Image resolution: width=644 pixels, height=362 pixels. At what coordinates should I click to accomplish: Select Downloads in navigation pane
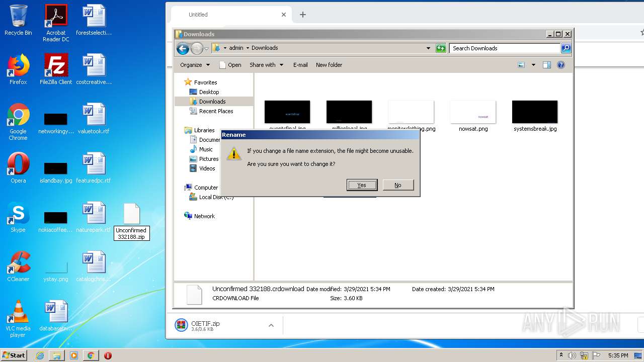tap(212, 102)
